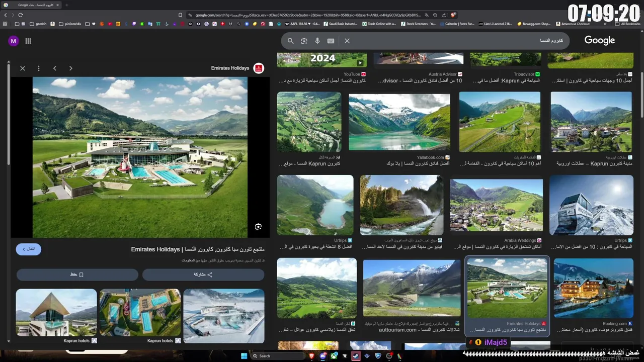Open related thumbnail with angular building
Viewport: 644px width, 362px height.
[x=56, y=312]
